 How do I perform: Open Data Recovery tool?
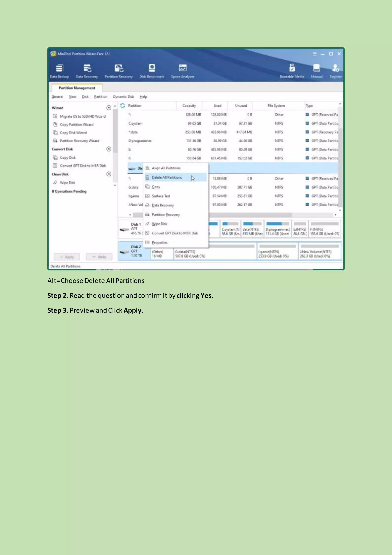[x=87, y=71]
